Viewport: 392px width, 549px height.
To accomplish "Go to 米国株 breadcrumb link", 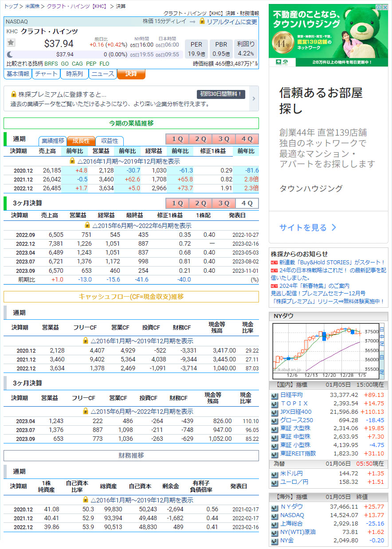I will point(33,6).
